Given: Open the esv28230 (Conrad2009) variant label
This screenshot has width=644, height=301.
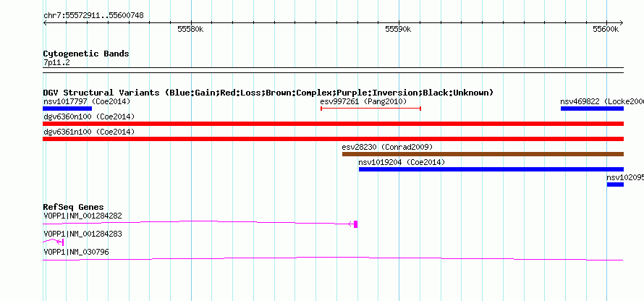Looking at the screenshot, I should 387,147.
